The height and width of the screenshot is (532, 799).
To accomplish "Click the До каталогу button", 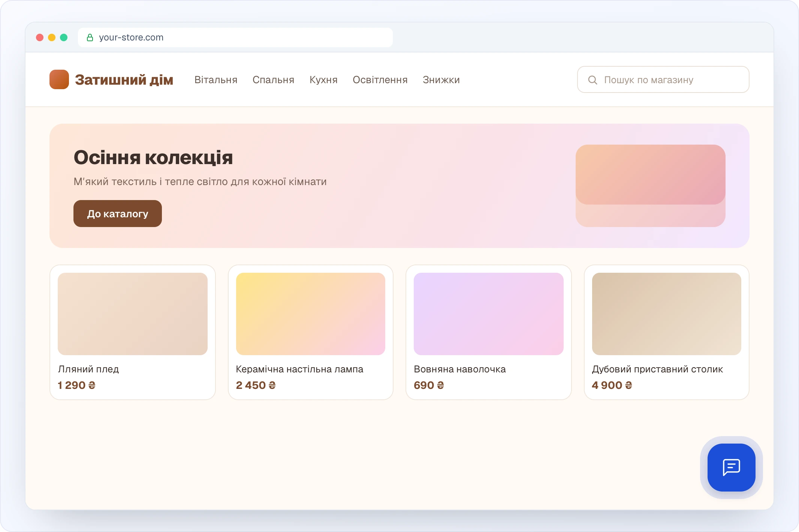I will tap(118, 214).
